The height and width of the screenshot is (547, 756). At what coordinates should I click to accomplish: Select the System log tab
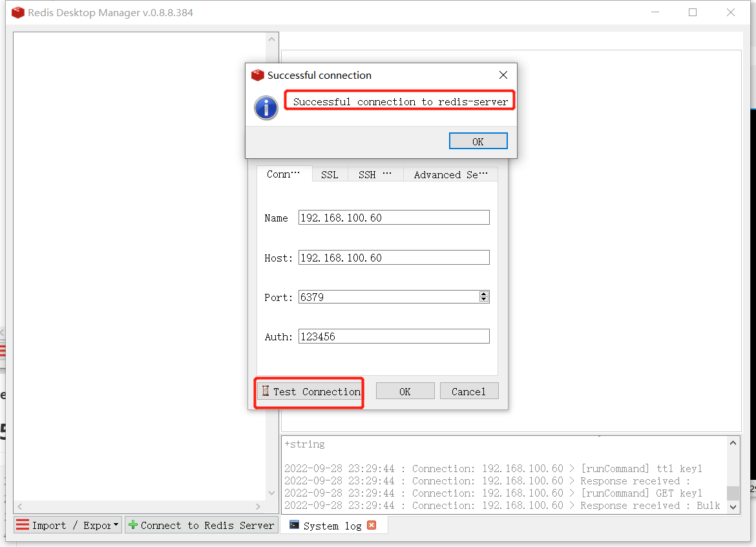tap(333, 525)
